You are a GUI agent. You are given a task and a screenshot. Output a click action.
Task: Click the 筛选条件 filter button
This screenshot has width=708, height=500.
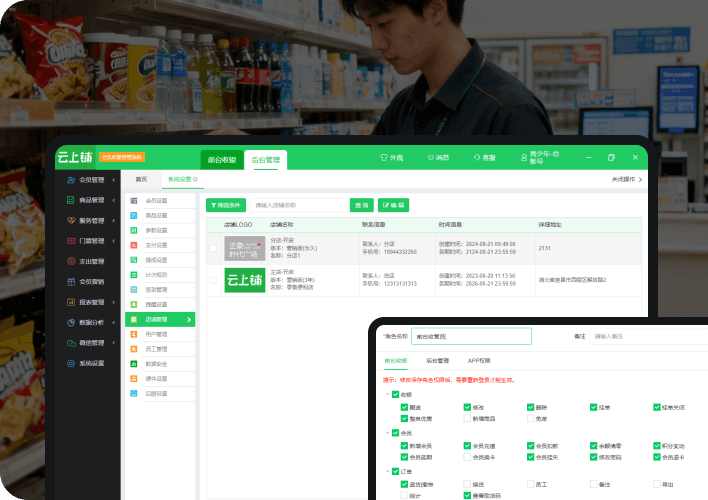pyautogui.click(x=226, y=205)
